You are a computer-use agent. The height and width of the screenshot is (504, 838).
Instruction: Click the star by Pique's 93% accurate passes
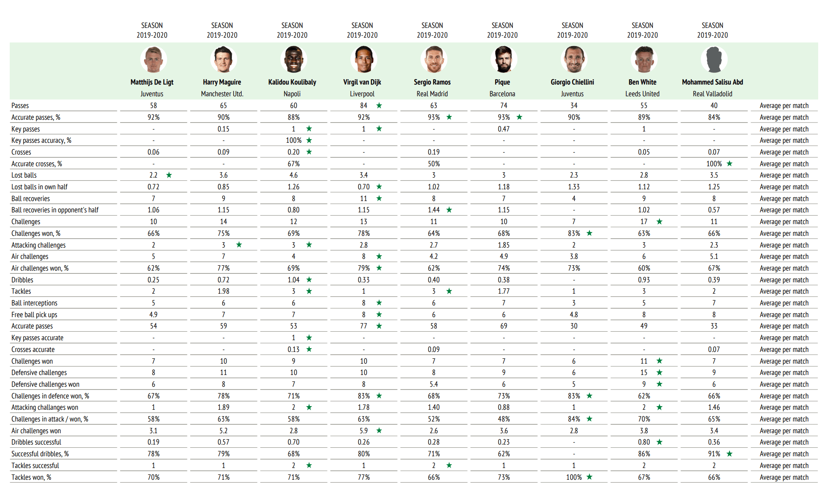[519, 117]
